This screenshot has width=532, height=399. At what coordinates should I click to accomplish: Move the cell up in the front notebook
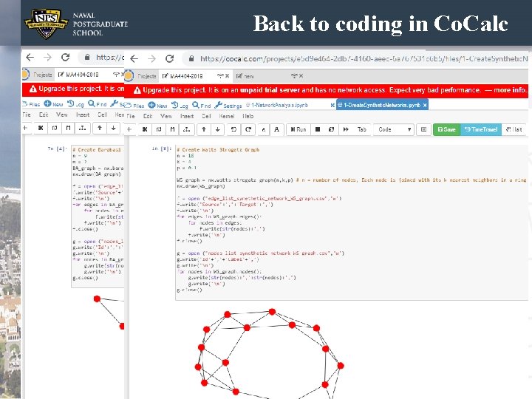pyautogui.click(x=204, y=129)
